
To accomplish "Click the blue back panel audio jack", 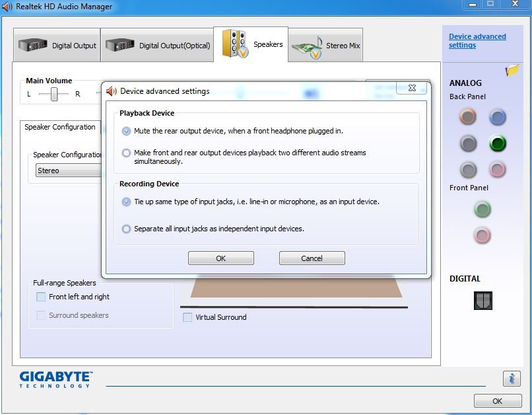I will [498, 118].
